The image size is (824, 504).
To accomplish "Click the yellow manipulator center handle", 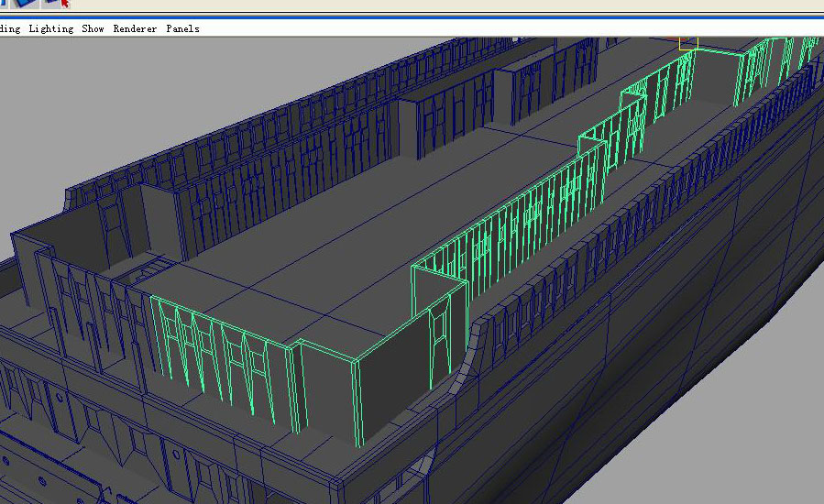I will [688, 43].
